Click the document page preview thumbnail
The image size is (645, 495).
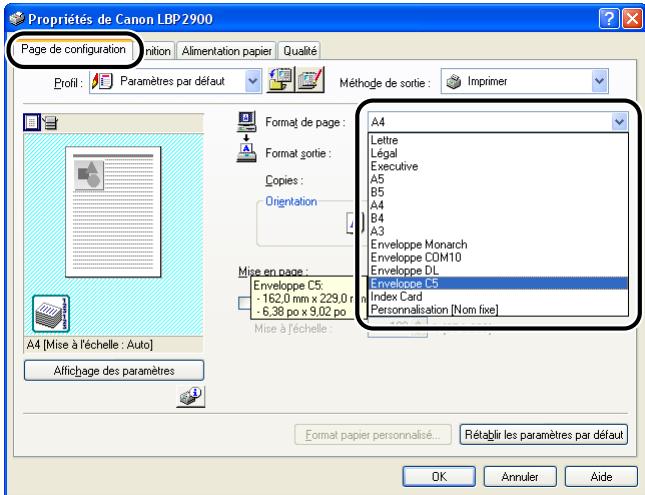[x=113, y=212]
